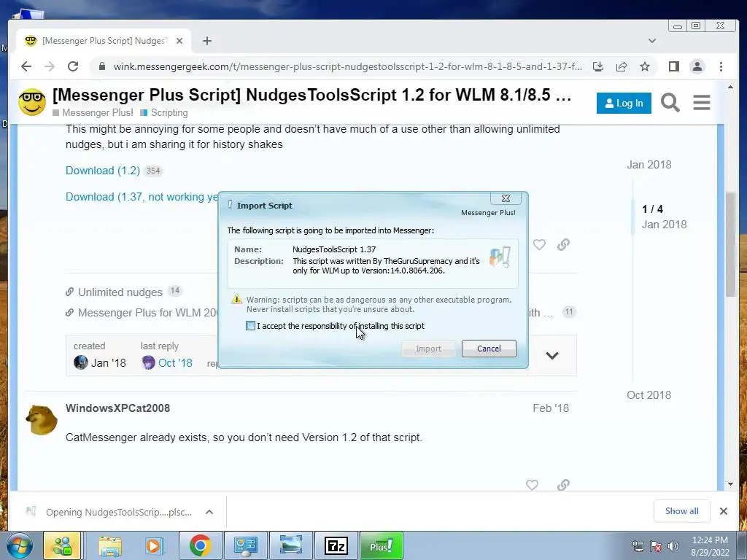This screenshot has height=560, width=747.
Task: Click Jan '18 created date
Action: coord(109,363)
